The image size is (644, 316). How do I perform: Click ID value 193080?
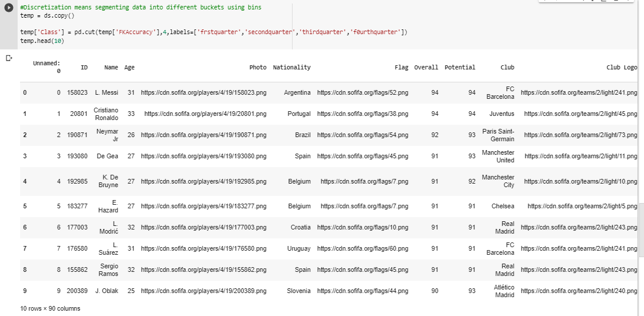[x=78, y=156]
